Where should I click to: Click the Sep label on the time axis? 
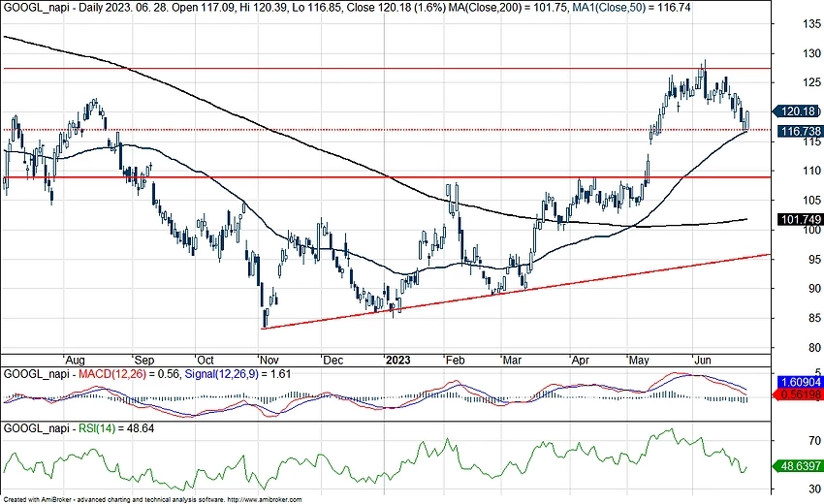(144, 360)
